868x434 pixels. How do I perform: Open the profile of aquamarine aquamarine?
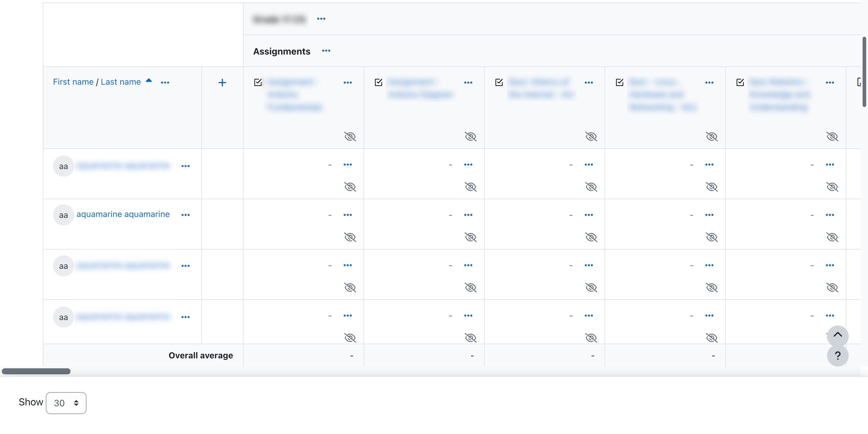[x=123, y=214]
